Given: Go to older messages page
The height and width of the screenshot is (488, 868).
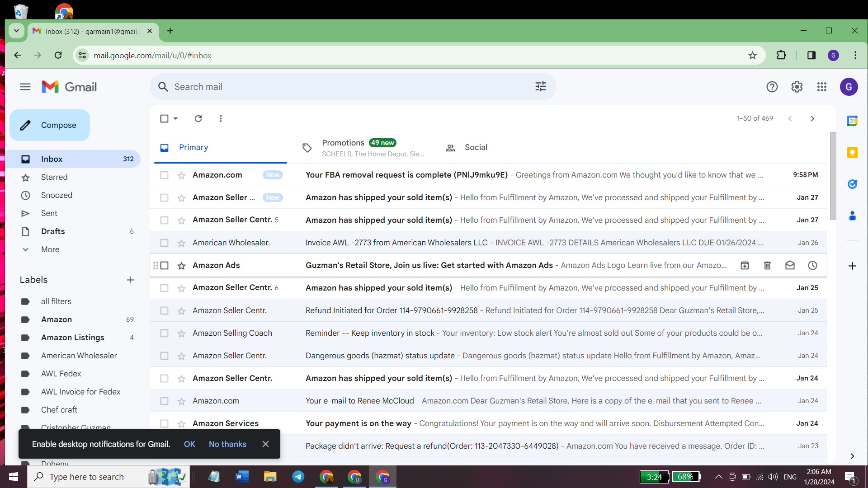Looking at the screenshot, I should pyautogui.click(x=812, y=118).
